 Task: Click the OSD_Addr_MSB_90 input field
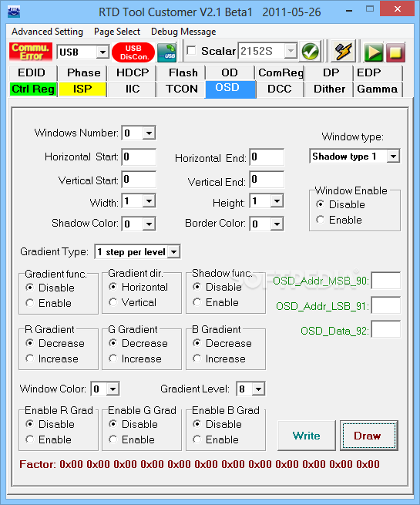point(386,280)
